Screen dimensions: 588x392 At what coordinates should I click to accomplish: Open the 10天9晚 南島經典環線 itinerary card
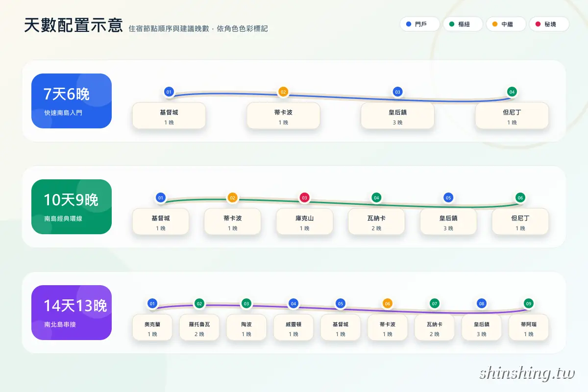pyautogui.click(x=72, y=207)
